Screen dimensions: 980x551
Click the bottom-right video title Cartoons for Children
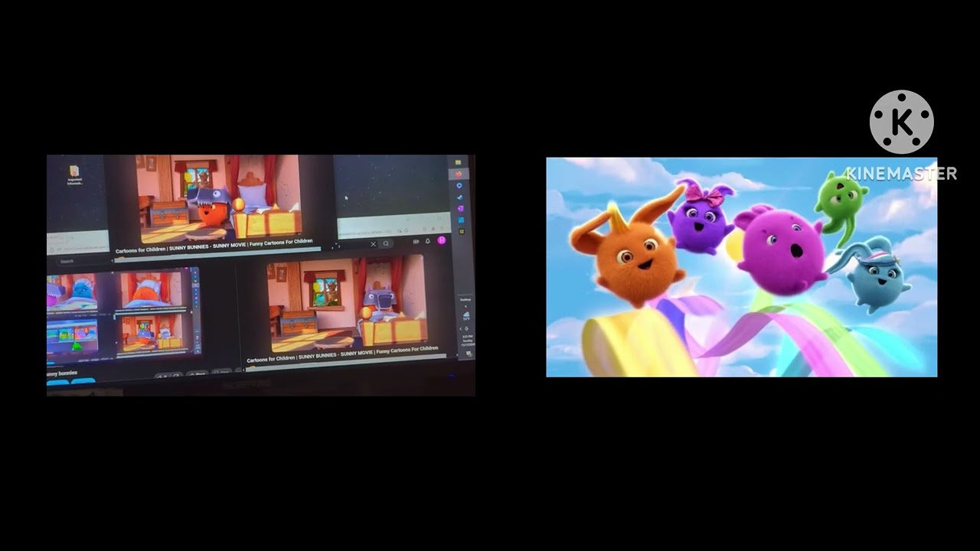342,354
